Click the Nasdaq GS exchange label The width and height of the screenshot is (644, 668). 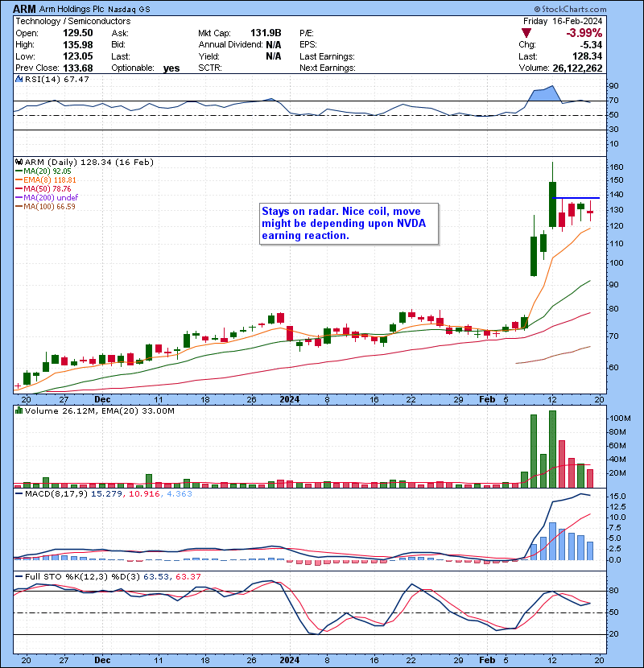(129, 10)
